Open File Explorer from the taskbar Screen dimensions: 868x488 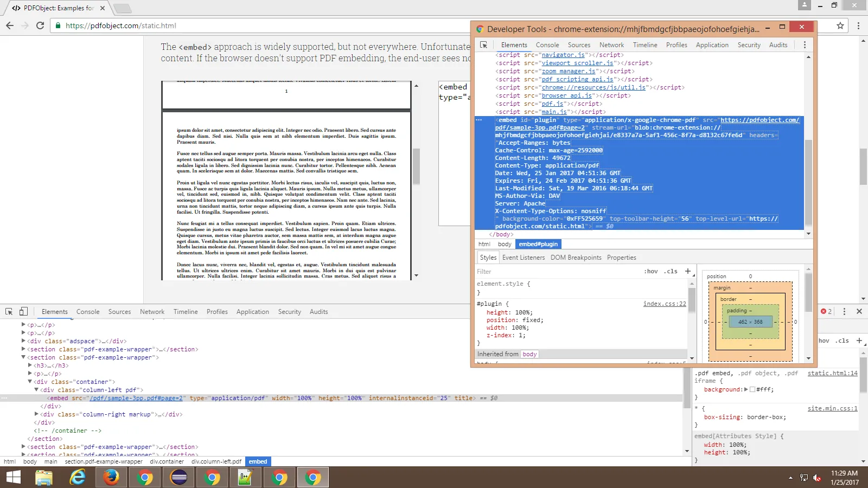tap(44, 478)
